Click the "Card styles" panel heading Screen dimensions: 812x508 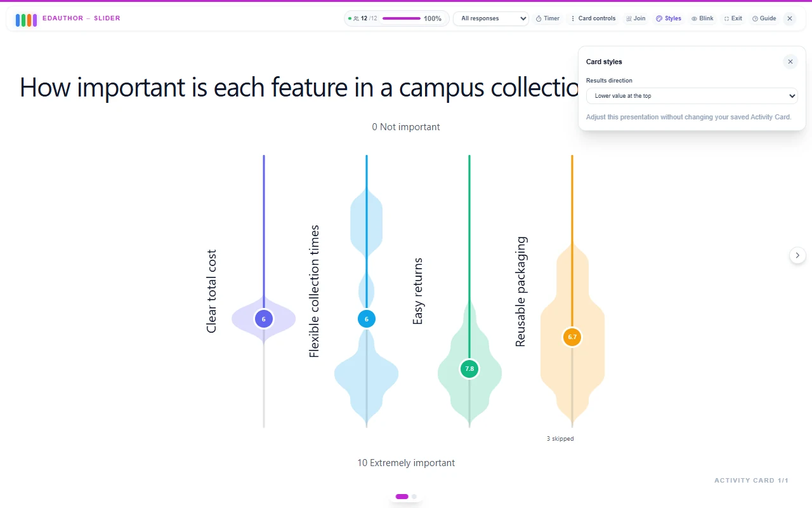[x=604, y=62]
